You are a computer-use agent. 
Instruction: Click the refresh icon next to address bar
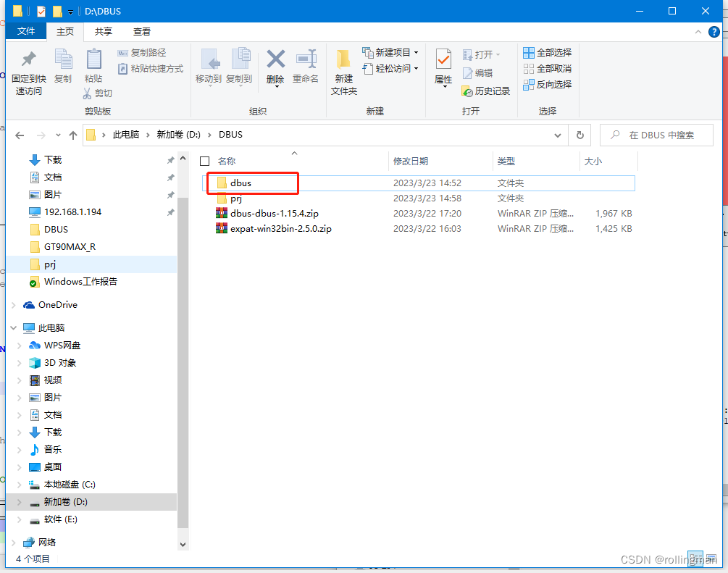pyautogui.click(x=580, y=135)
